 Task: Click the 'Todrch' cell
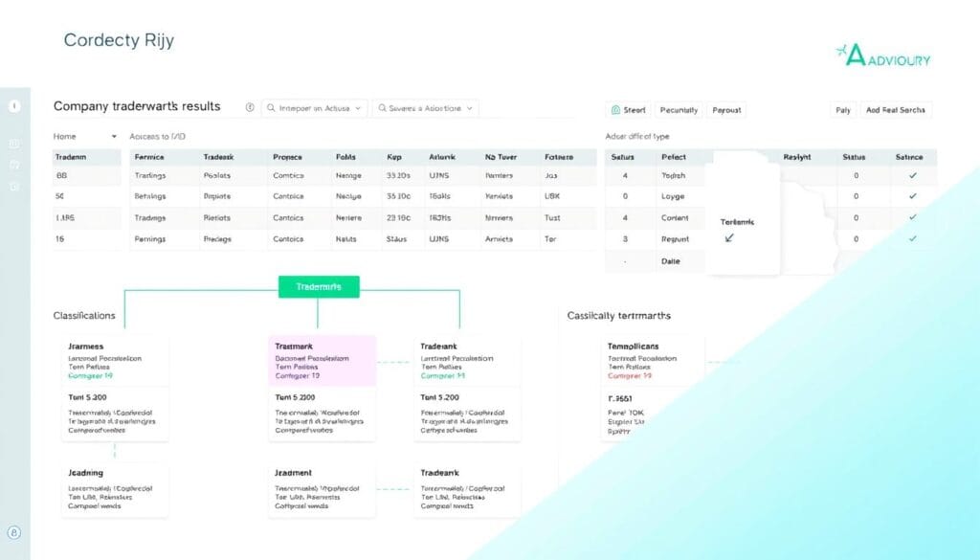pos(674,175)
